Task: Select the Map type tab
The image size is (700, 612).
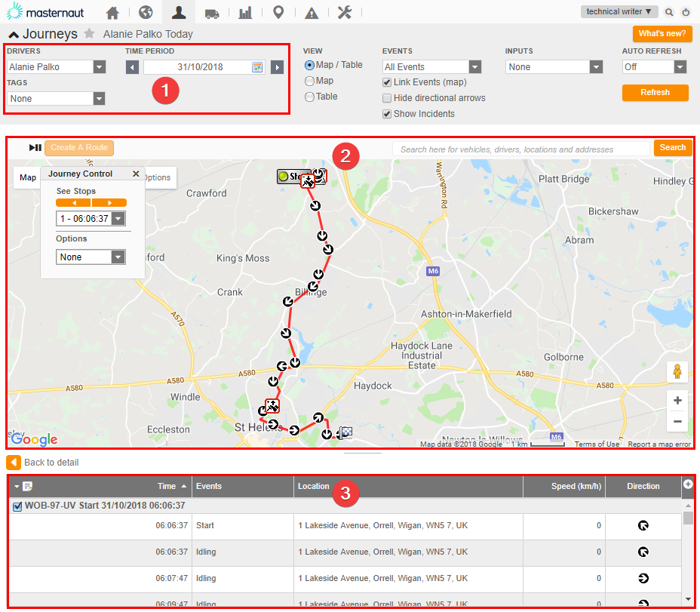Action: coord(28,177)
